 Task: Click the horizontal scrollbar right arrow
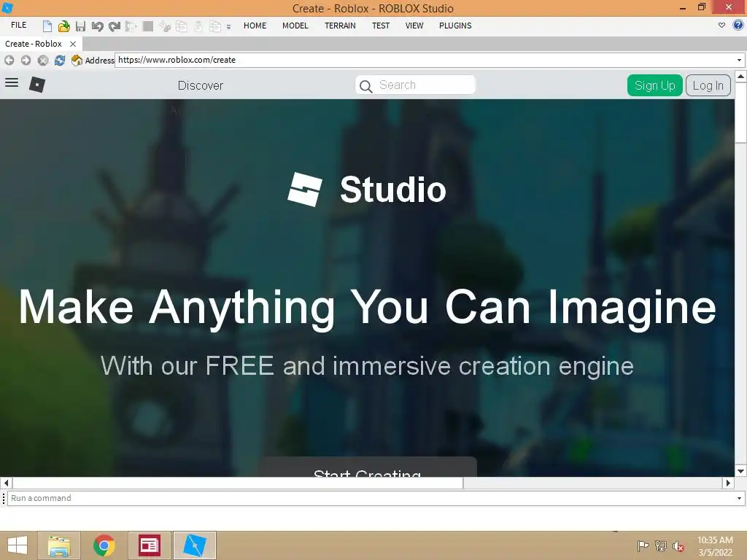point(729,483)
